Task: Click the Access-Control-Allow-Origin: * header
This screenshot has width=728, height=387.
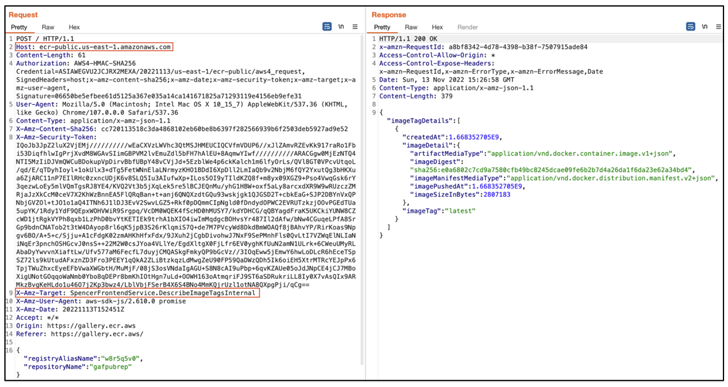Action: tap(437, 55)
